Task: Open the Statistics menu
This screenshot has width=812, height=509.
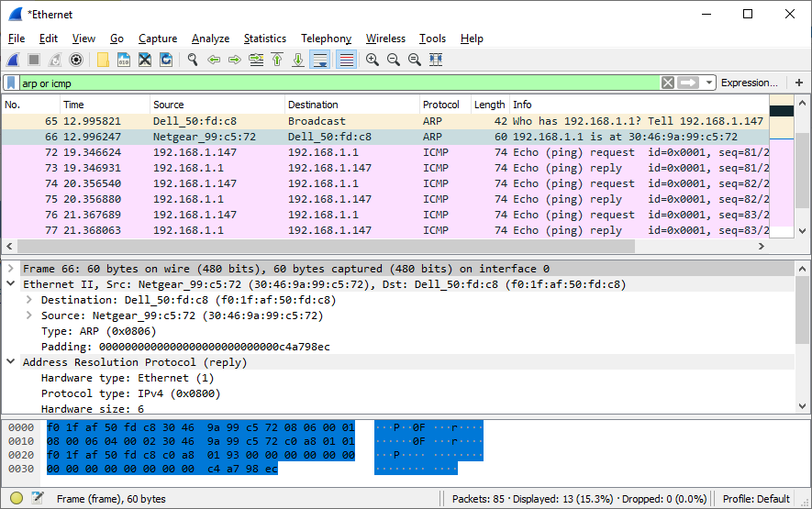Action: pos(264,39)
